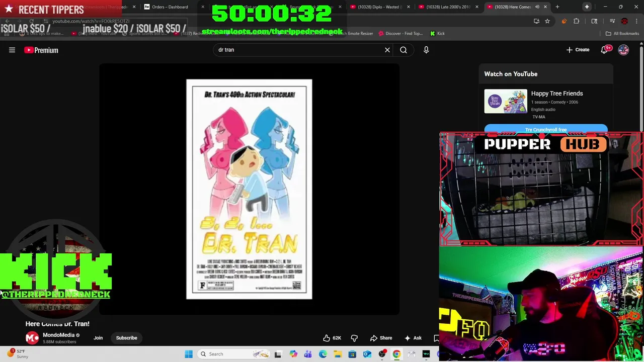Open the All Bookmarks folder
Image resolution: width=644 pixels, height=362 pixels.
pos(622,33)
